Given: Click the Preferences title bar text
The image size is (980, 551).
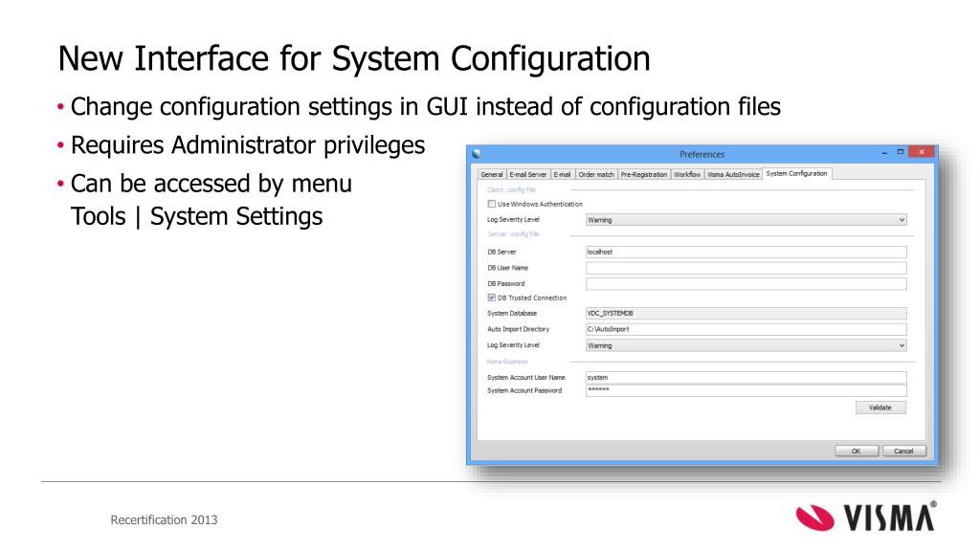Looking at the screenshot, I should coord(702,154).
